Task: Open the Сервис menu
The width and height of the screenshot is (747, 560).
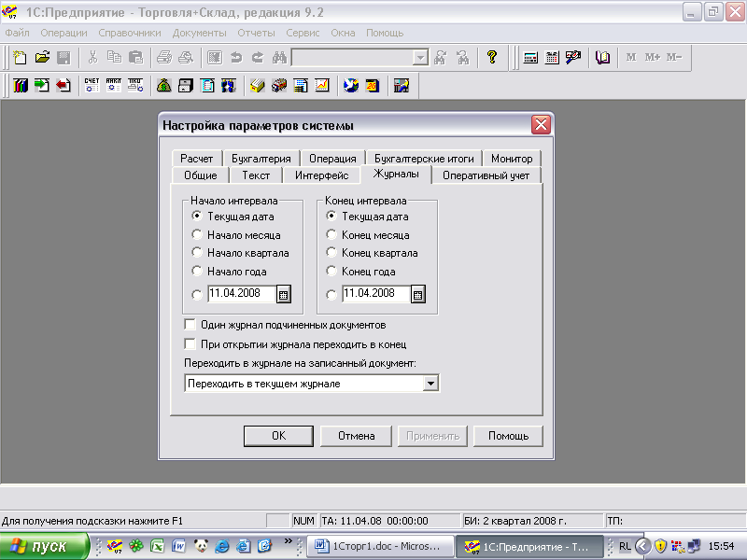Action: click(x=303, y=33)
